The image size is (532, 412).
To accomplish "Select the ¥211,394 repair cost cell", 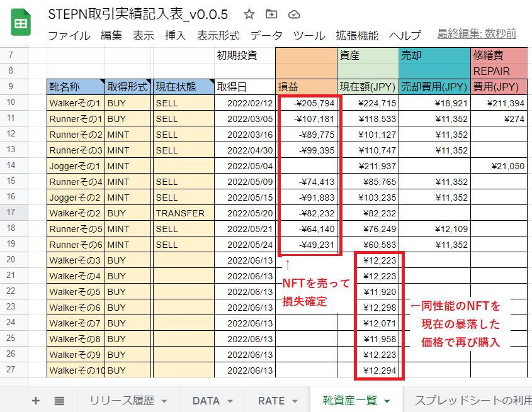I will click(499, 103).
